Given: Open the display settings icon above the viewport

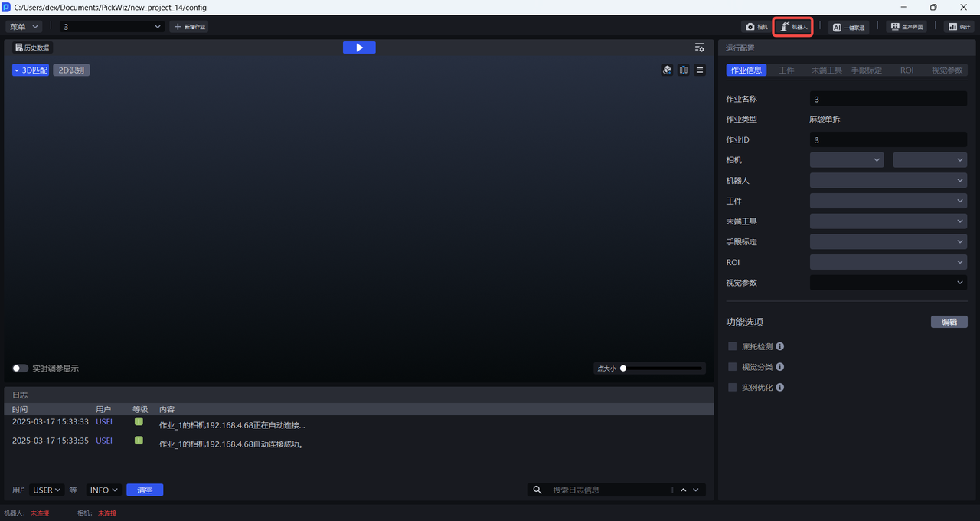Looking at the screenshot, I should click(699, 48).
